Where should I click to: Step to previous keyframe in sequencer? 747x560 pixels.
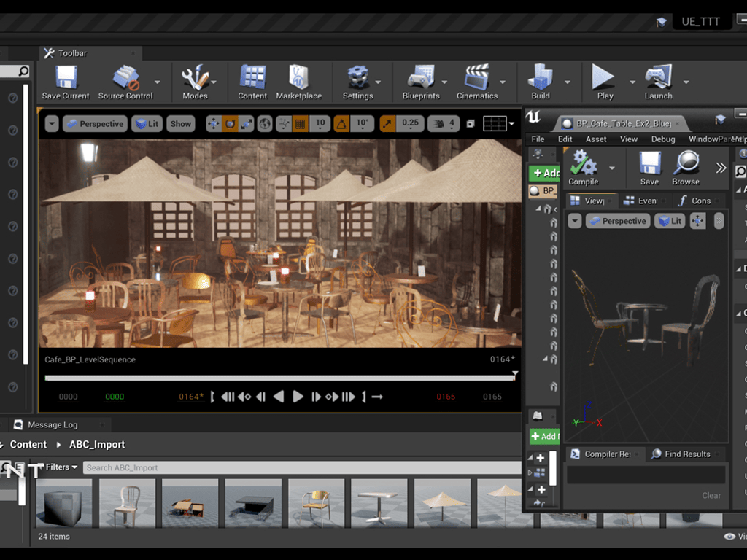click(244, 397)
